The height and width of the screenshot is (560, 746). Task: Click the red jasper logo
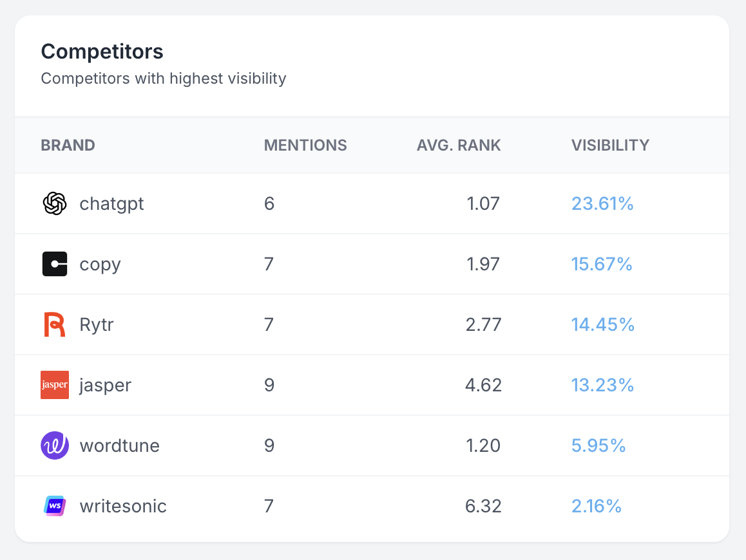point(55,385)
